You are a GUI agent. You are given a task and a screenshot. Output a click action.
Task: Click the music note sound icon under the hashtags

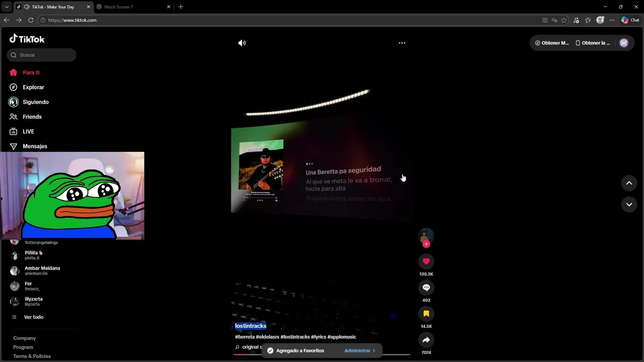click(x=237, y=347)
